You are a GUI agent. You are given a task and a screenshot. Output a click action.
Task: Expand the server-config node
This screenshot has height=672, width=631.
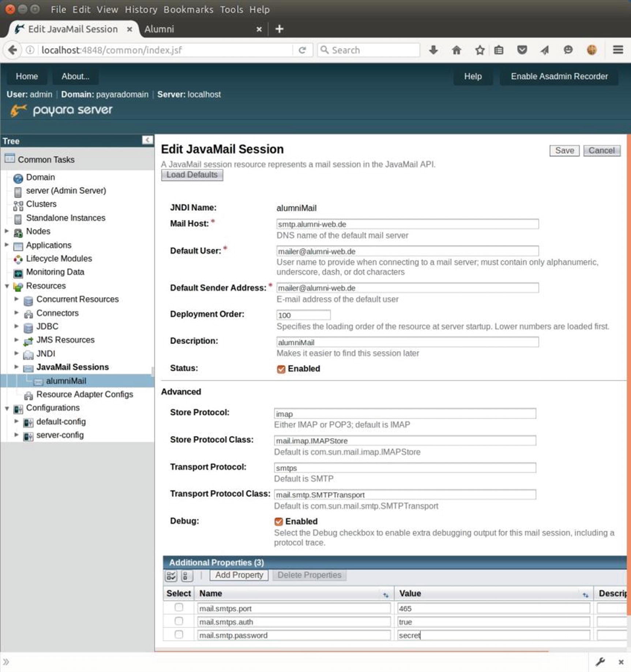(16, 435)
